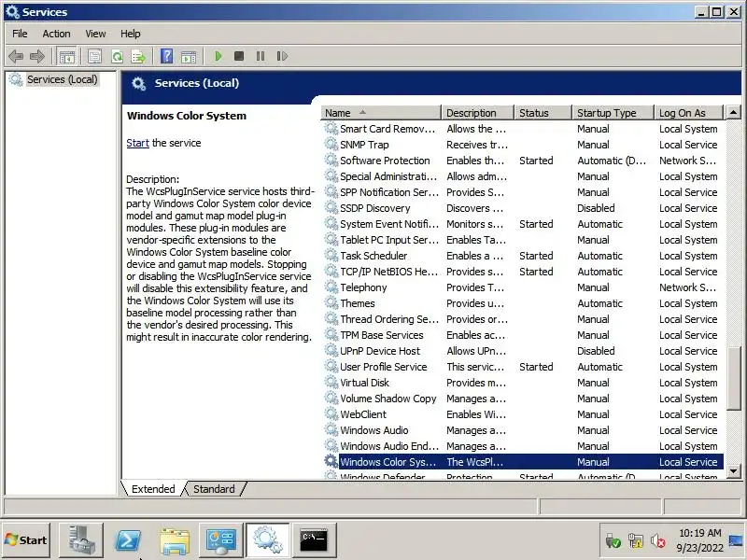Sort by the Description column header
The height and width of the screenshot is (560, 747).
coord(477,113)
